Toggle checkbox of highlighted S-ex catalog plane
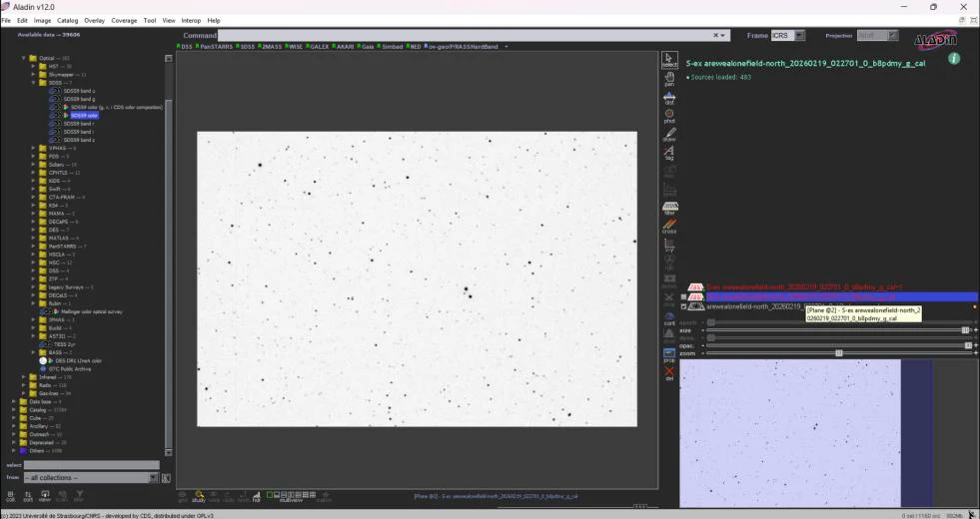 683,296
